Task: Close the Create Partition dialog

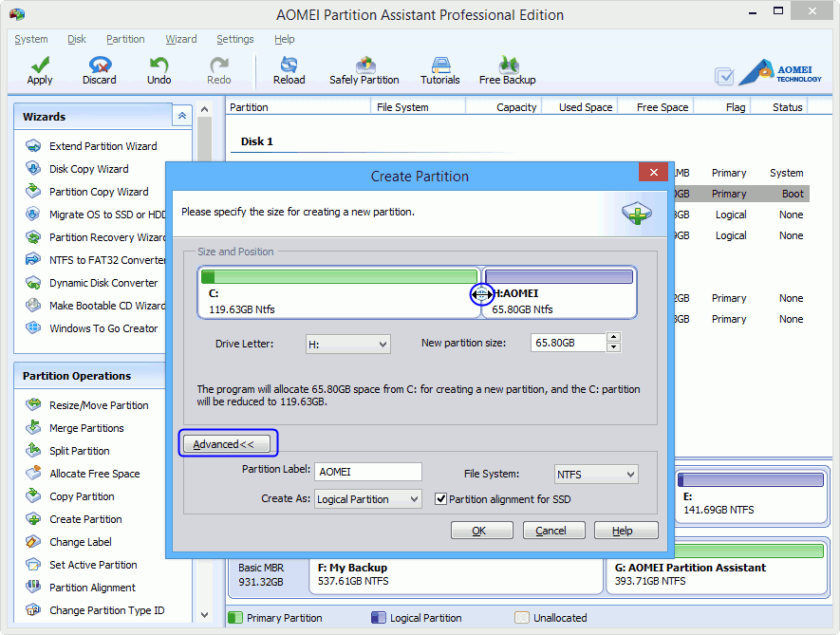Action: pos(654,172)
